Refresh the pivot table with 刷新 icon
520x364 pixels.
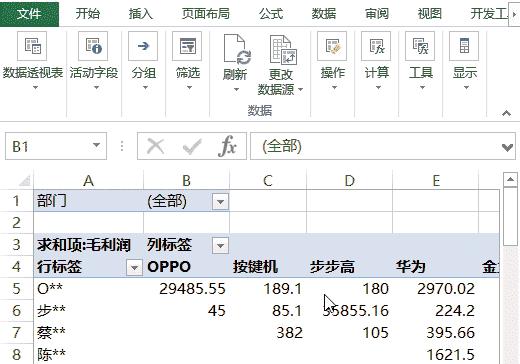237,49
